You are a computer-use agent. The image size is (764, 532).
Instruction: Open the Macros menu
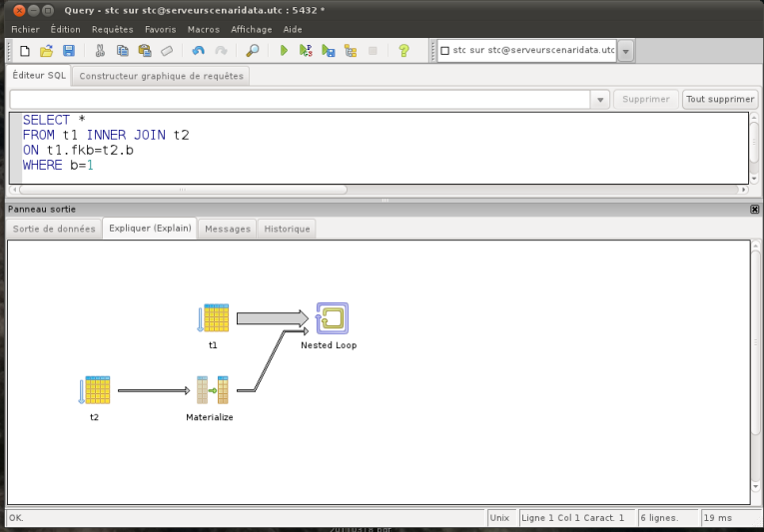(203, 29)
